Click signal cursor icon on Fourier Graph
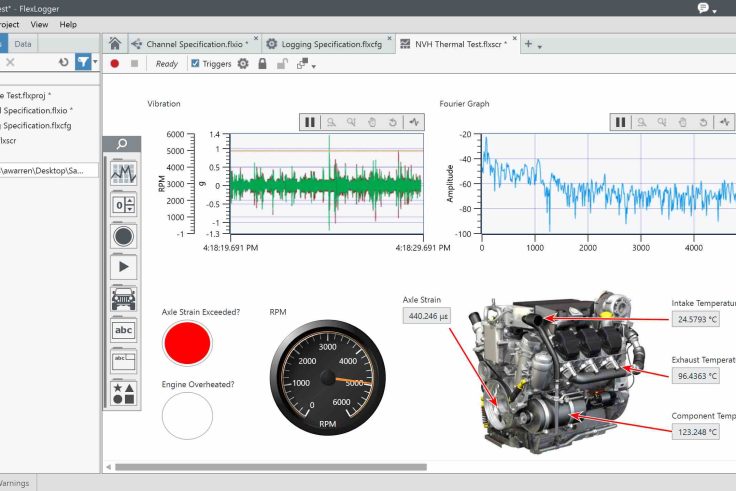This screenshot has height=491, width=736. pyautogui.click(x=725, y=122)
